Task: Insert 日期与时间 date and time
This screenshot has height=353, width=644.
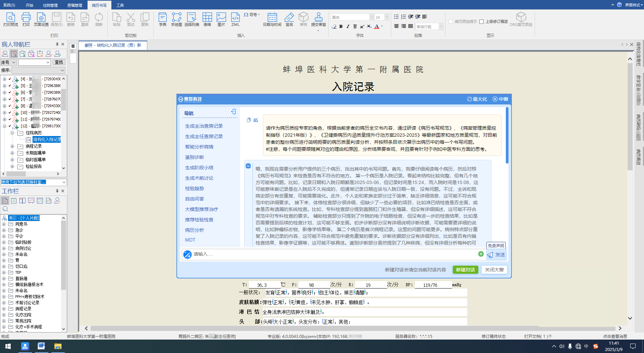Action: [272, 19]
